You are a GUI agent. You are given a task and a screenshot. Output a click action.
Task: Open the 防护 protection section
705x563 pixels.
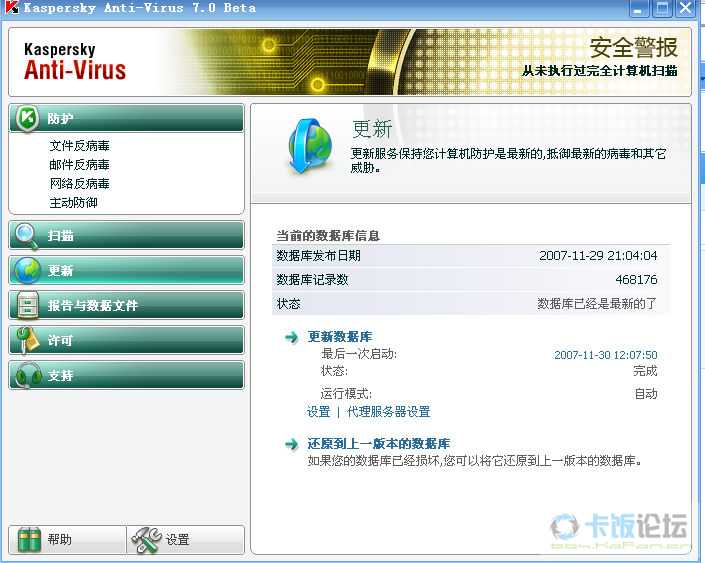coord(126,118)
